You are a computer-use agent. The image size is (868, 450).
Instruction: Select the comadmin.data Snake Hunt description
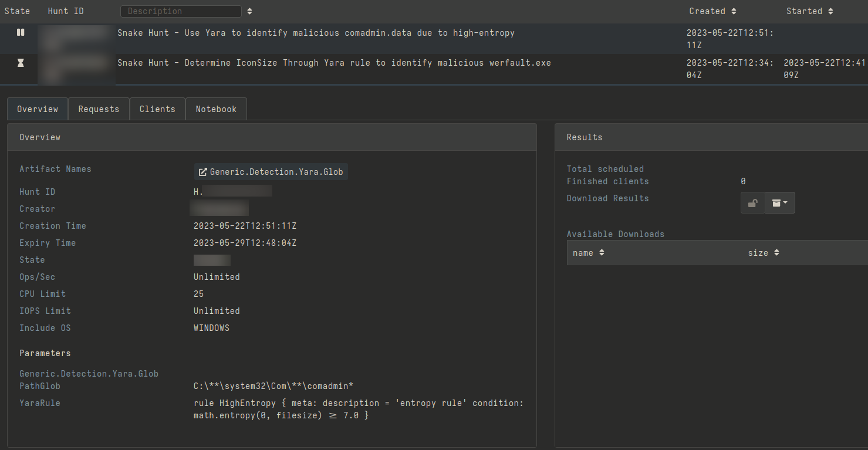click(316, 33)
